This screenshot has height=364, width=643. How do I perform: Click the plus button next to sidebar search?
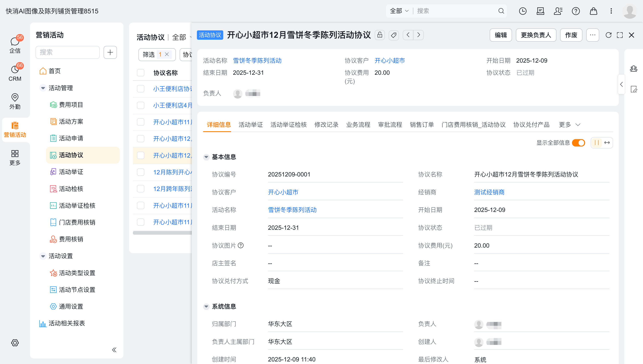click(x=110, y=52)
